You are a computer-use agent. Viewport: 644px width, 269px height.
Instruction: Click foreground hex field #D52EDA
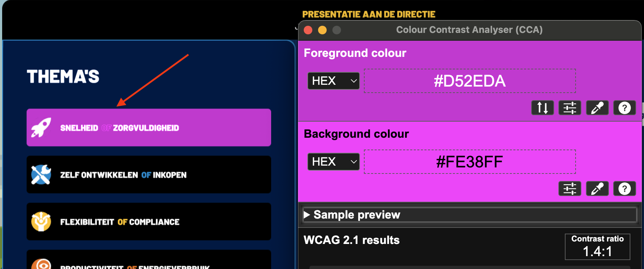(470, 81)
